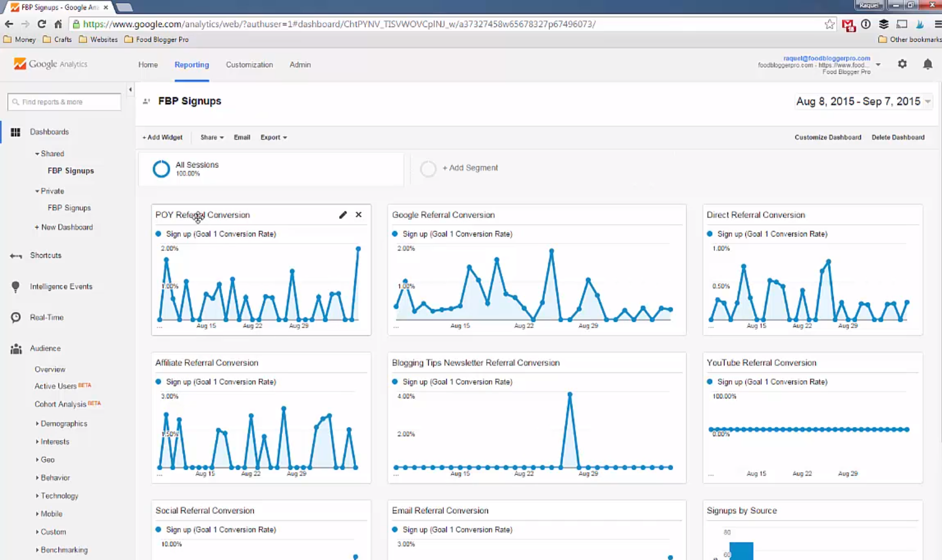Click Intelligence Events lightbulb icon

coord(16,287)
